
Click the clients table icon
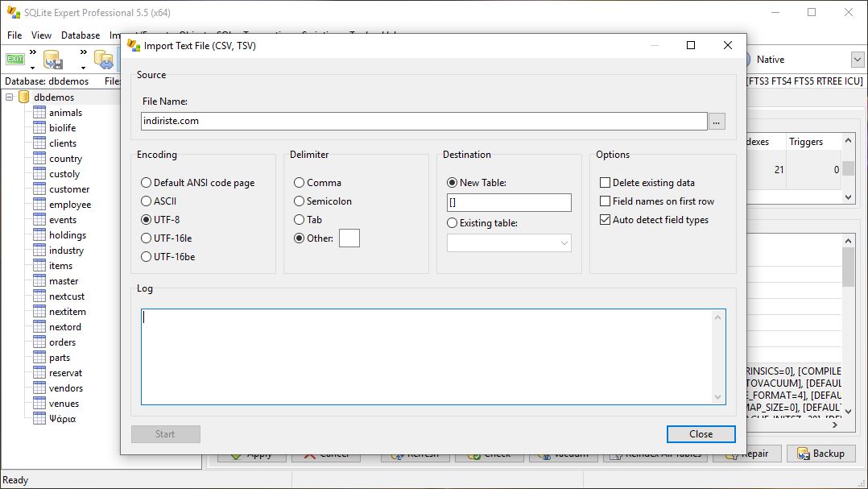pos(39,143)
